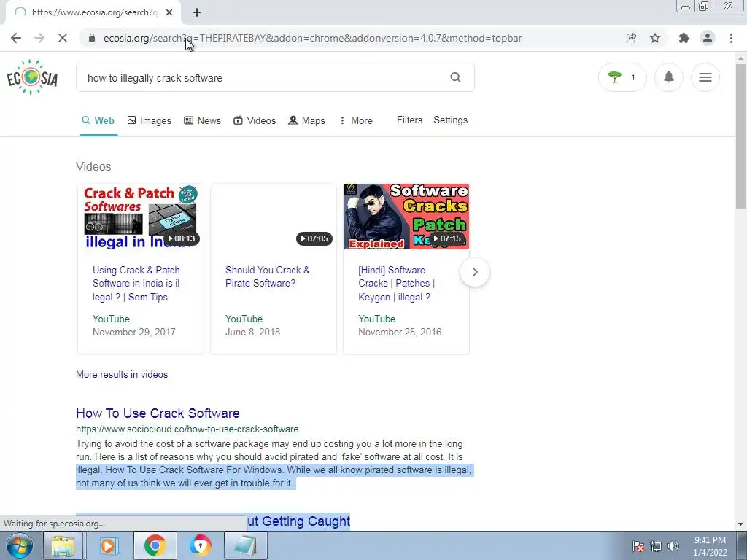747x560 pixels.
Task: Click Chrome icon in taskbar
Action: pos(155,545)
